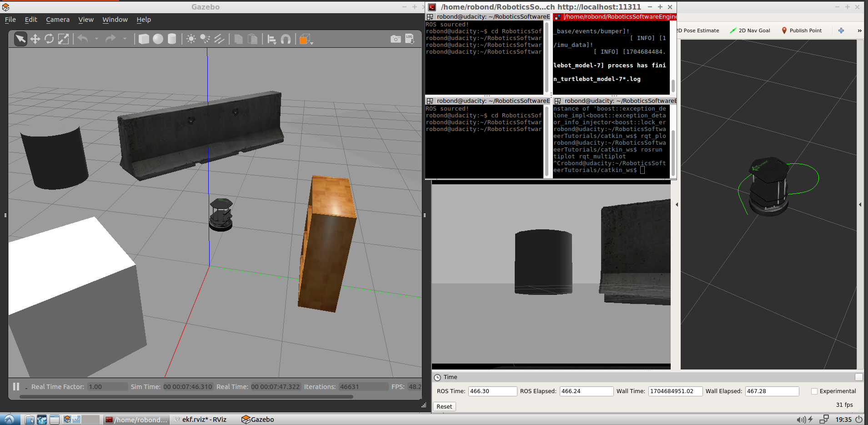868x425 pixels.
Task: Insert a Cylinder shape
Action: click(x=172, y=39)
